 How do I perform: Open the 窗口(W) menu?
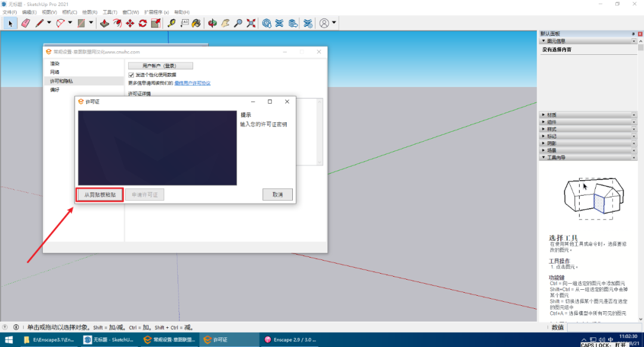coord(131,12)
